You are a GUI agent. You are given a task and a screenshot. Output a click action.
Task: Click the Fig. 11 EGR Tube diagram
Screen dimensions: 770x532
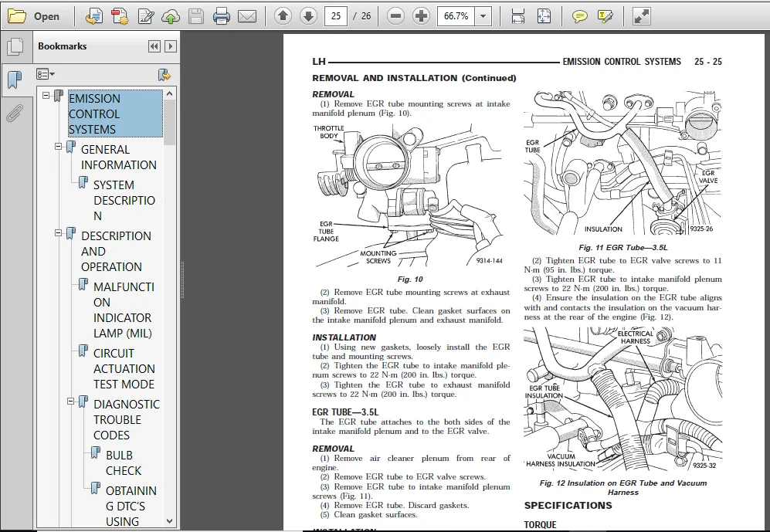[622, 164]
